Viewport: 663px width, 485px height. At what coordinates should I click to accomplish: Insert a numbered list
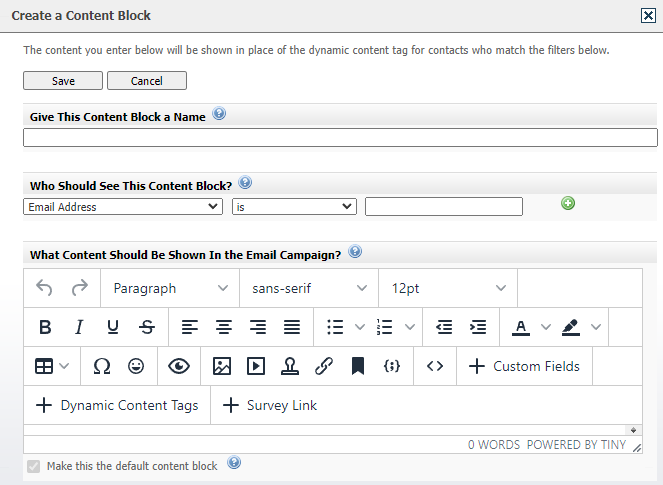pyautogui.click(x=384, y=327)
